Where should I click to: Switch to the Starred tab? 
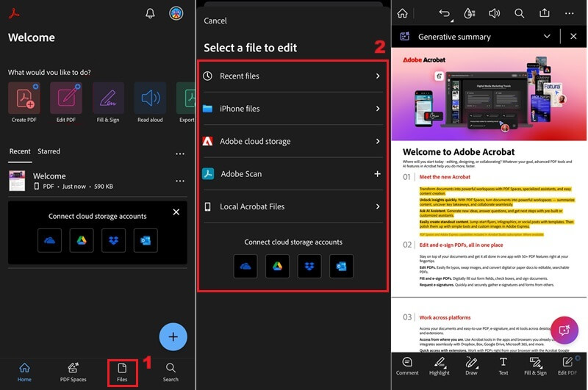49,151
